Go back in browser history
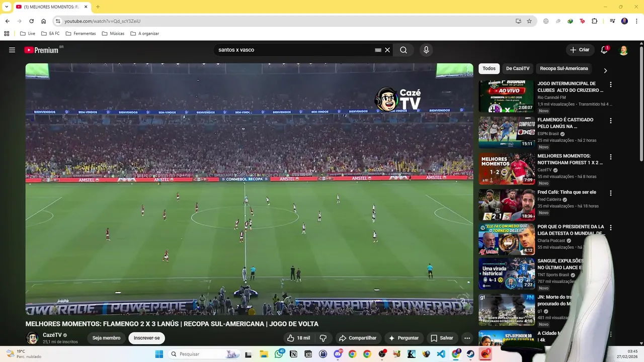The width and height of the screenshot is (644, 362). pos(7,21)
